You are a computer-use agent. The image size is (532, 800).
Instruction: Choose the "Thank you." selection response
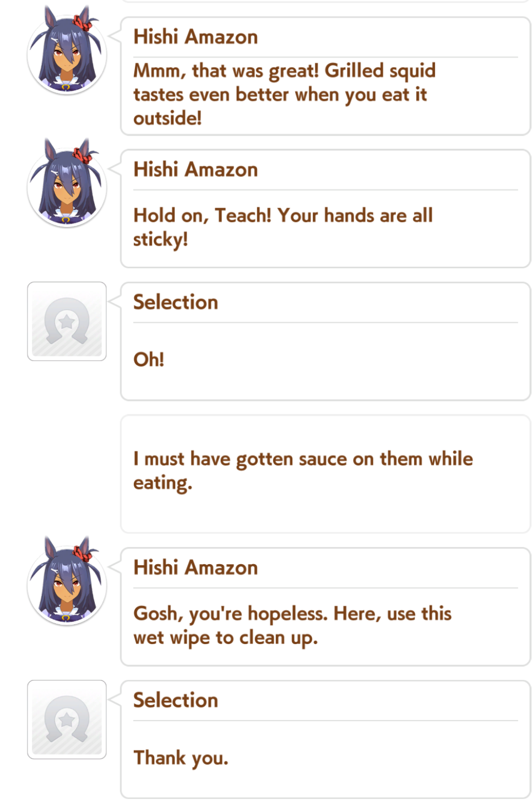(181, 758)
